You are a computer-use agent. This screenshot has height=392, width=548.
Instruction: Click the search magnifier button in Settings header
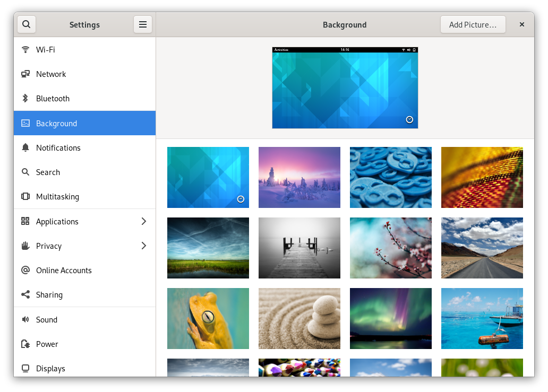26,24
